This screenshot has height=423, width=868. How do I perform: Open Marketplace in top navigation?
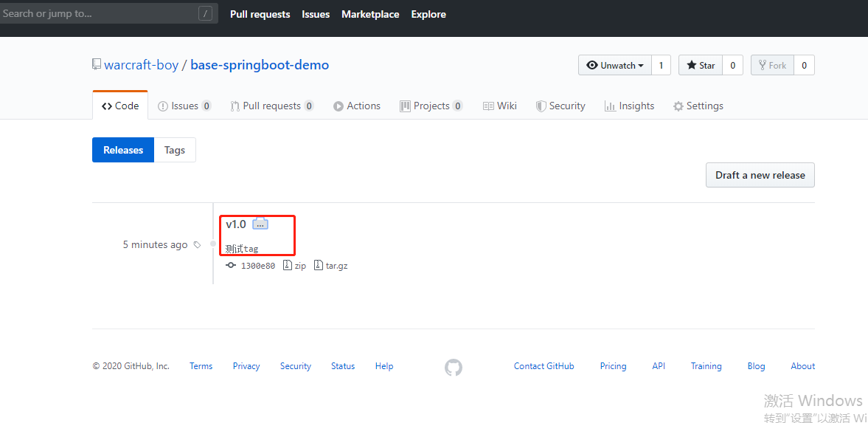pyautogui.click(x=370, y=15)
